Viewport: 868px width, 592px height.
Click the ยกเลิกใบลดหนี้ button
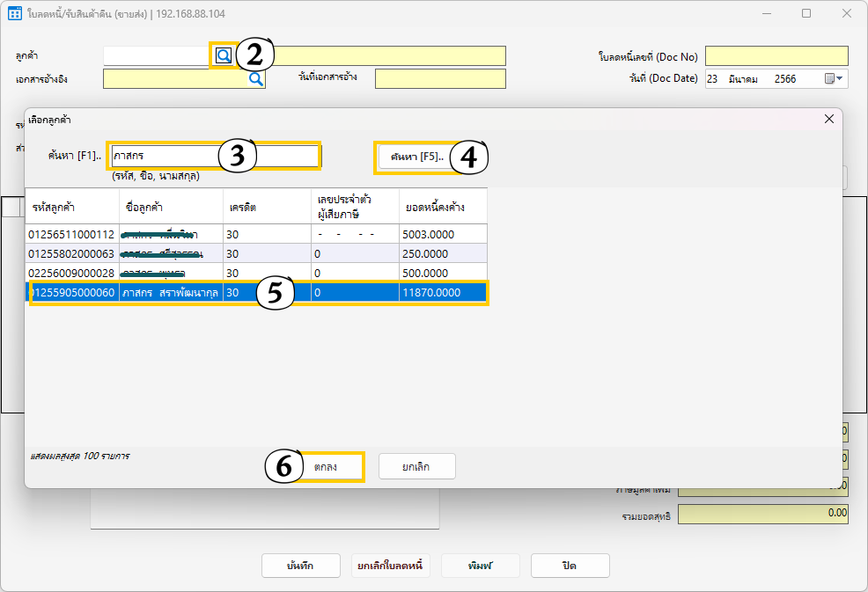(387, 566)
